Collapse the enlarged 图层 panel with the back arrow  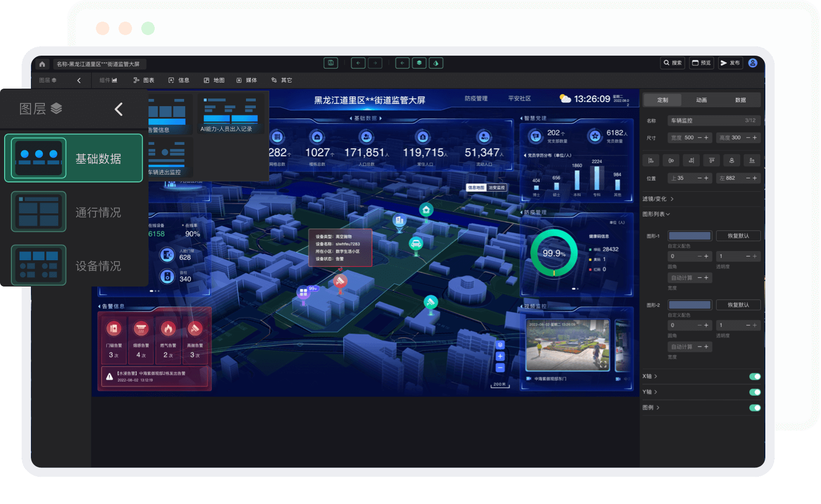tap(119, 109)
